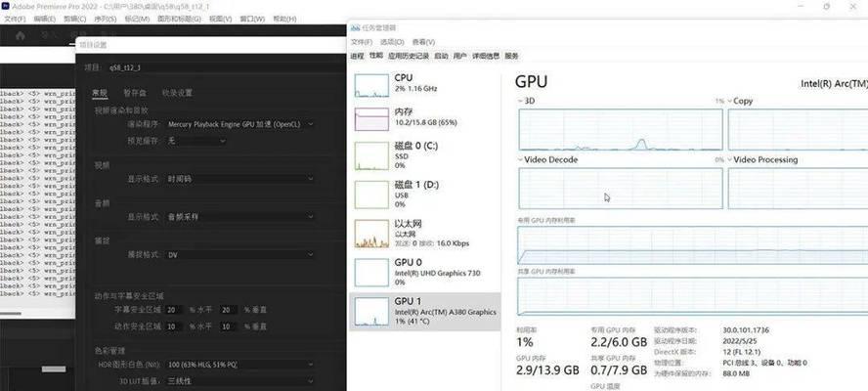Open 查看(V) menu in Task Manager
Viewport: 868px width, 391px height.
pos(423,42)
